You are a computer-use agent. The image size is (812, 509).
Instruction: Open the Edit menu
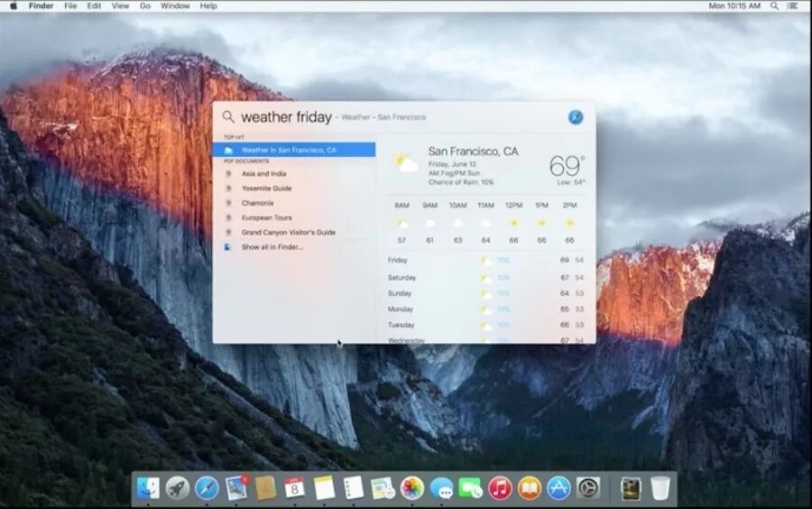(x=94, y=5)
